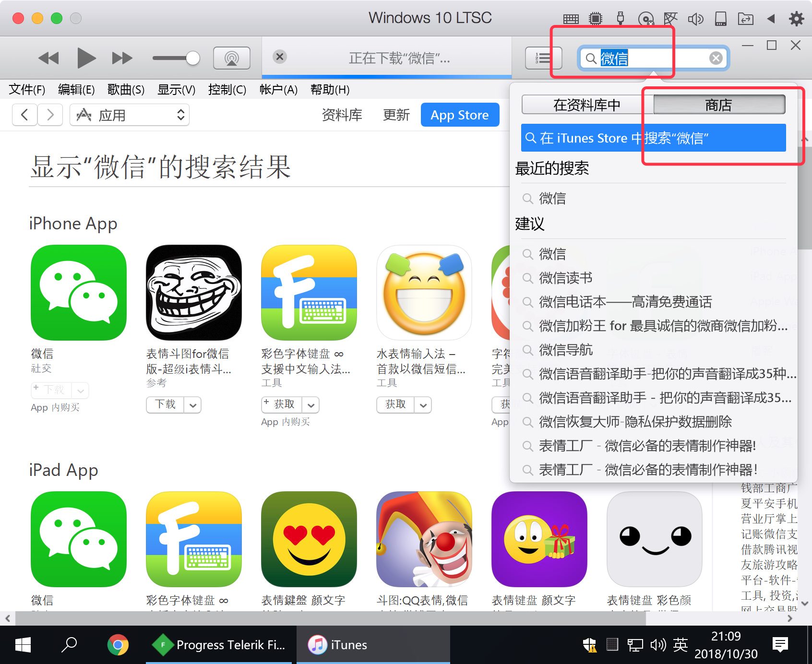Expand dropdown arrow beside disabled 微信 download
Screen dimensions: 812x664
(81, 391)
